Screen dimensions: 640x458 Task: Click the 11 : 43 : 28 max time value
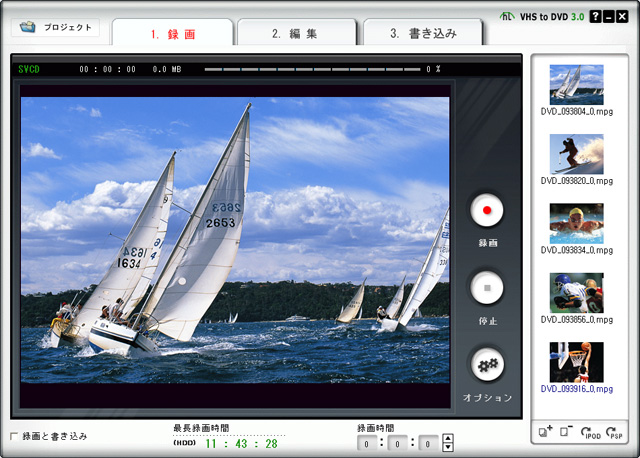241,444
